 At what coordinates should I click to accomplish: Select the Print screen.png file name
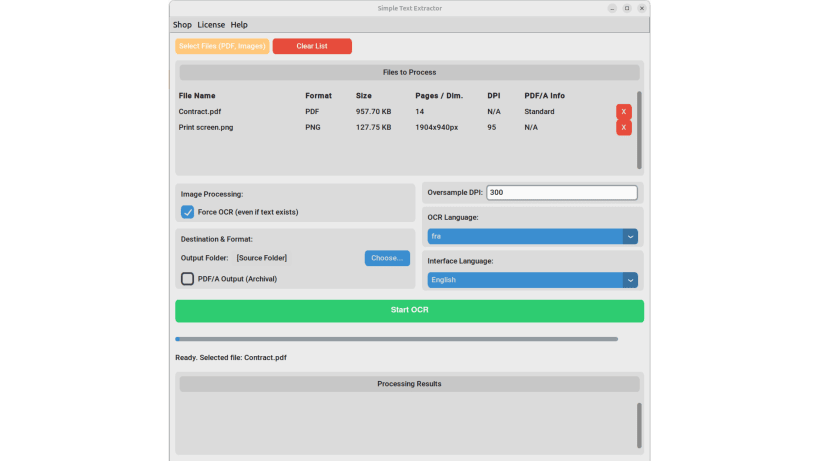tap(206, 127)
